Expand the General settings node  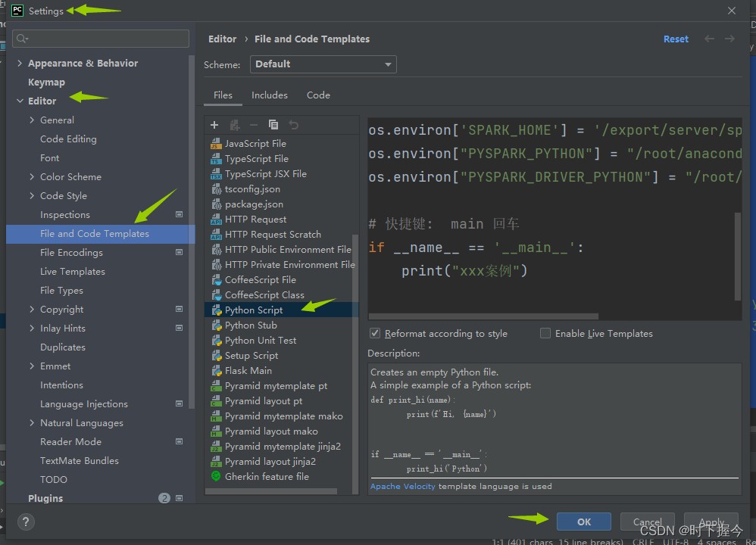pyautogui.click(x=32, y=120)
